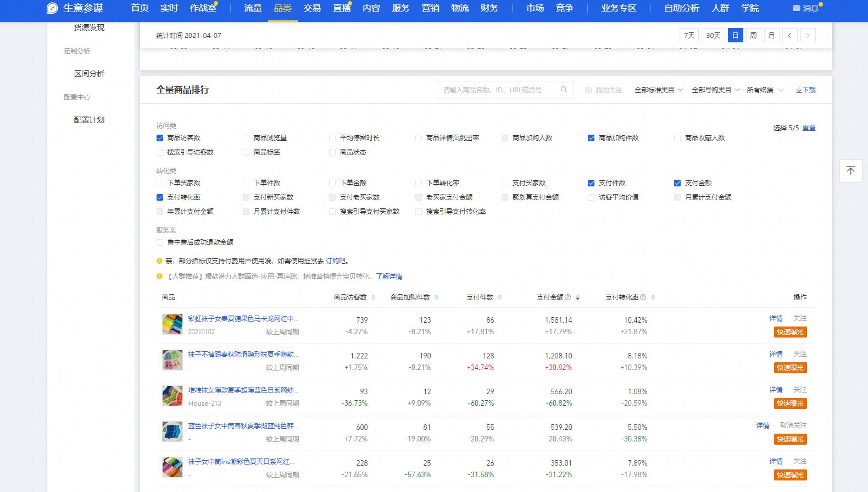The width and height of the screenshot is (868, 492).
Task: Open the 全部导购类目 dropdown
Action: 715,90
